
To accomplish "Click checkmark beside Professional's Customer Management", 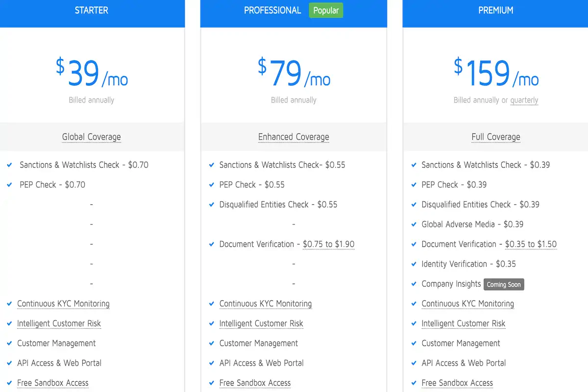I will click(212, 343).
